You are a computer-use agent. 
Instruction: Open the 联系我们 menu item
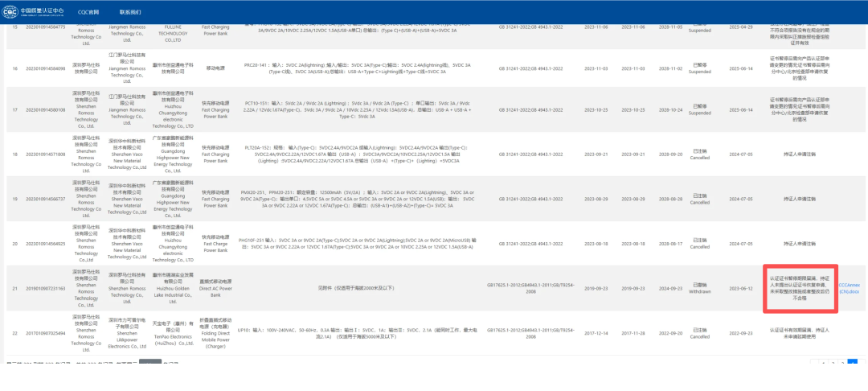point(130,11)
